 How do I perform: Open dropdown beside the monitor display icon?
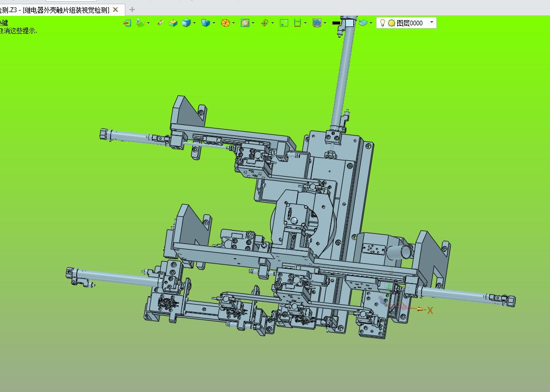pyautogui.click(x=325, y=23)
